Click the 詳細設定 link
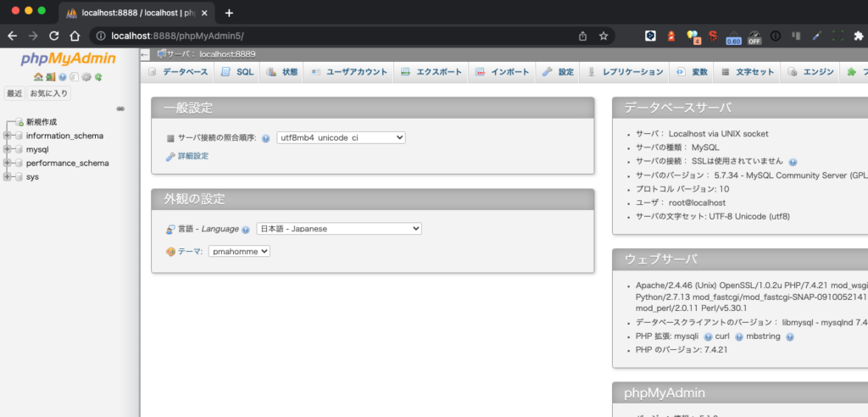Screen dimensions: 868x417 coord(192,156)
